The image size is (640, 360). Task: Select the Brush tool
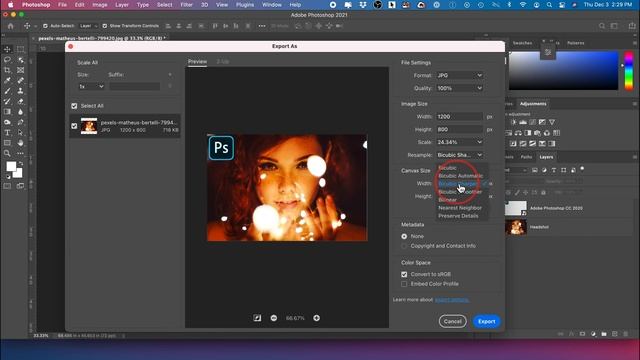coord(7,91)
